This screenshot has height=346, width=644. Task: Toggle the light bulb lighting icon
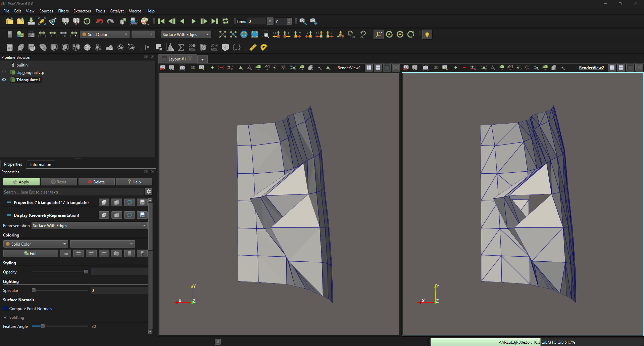pos(427,34)
